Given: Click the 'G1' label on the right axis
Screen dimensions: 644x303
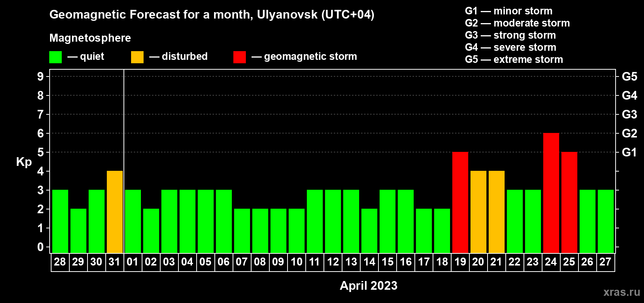Looking at the screenshot, I should pyautogui.click(x=630, y=152).
